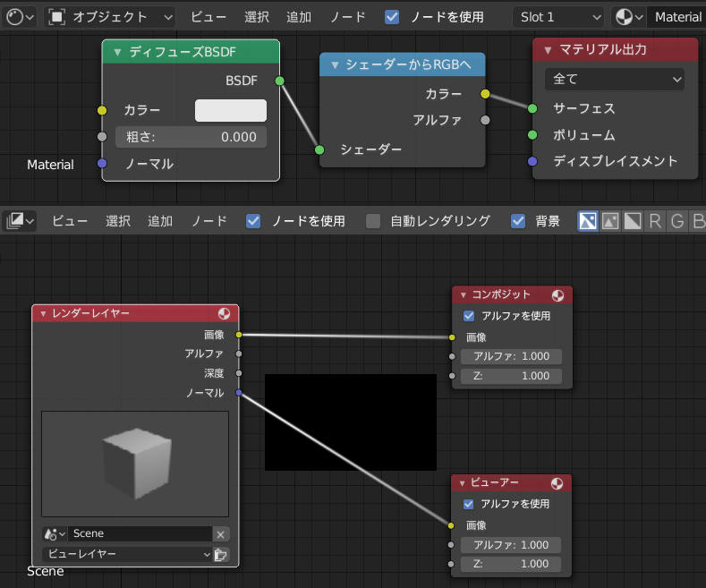The height and width of the screenshot is (588, 706).
Task: Click 画像 output socket on Render Layers
Action: point(239,335)
